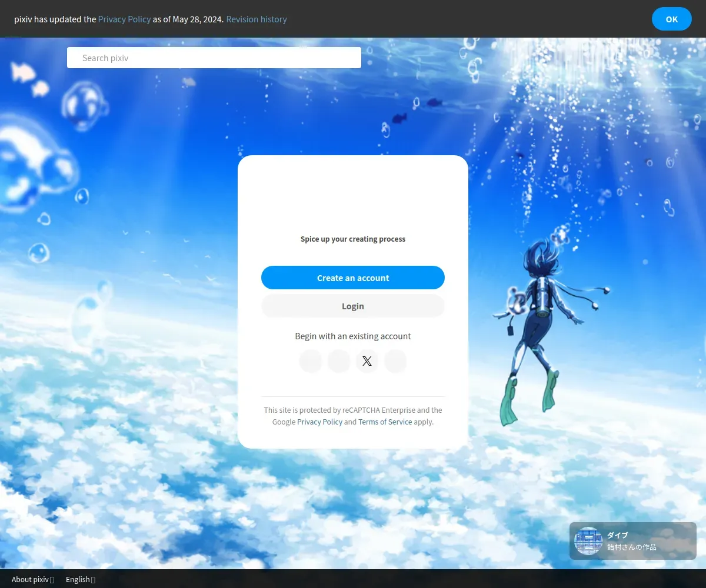The image size is (706, 588).
Task: Open the English language selector
Action: point(81,579)
